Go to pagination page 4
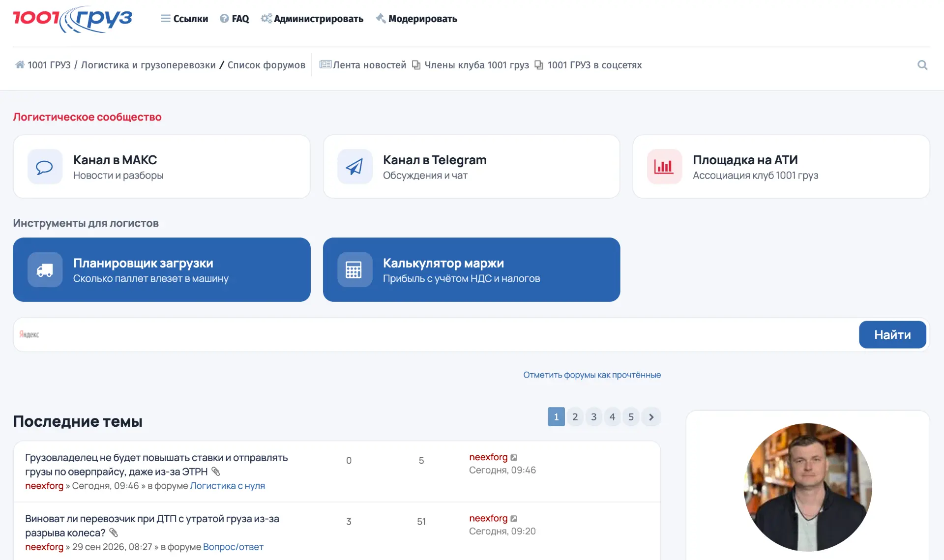Viewport: 944px width, 560px height. (612, 417)
